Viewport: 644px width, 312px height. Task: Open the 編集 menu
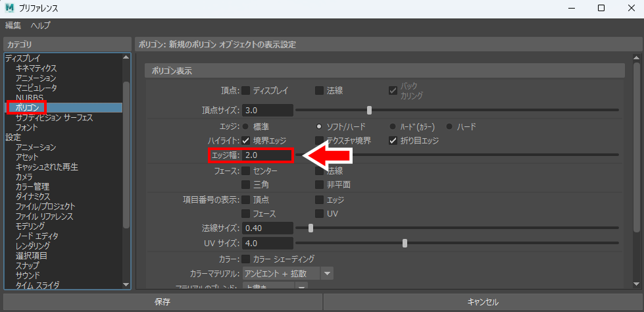point(13,26)
